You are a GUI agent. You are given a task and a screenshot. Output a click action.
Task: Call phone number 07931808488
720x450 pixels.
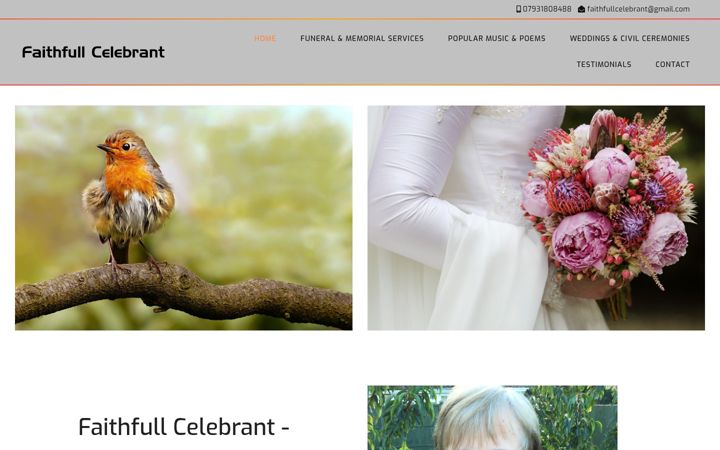[x=547, y=9]
